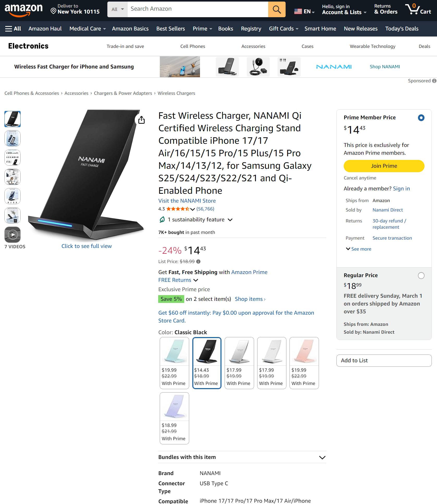Screen dimensions: 437x504
Task: Click the Join Prime button
Action: (x=384, y=166)
